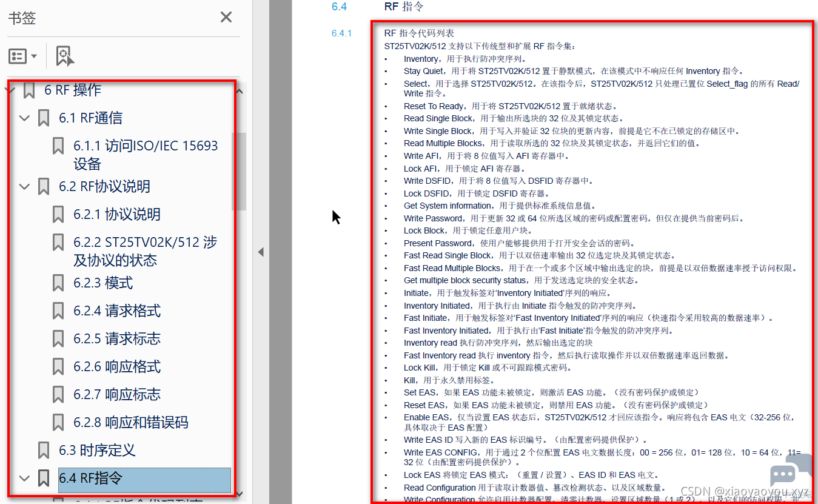Click the 书签 panel title

(x=22, y=18)
